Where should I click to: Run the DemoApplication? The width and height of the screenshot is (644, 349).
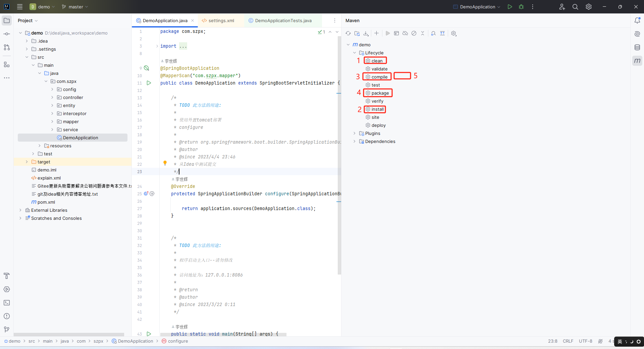coord(510,7)
